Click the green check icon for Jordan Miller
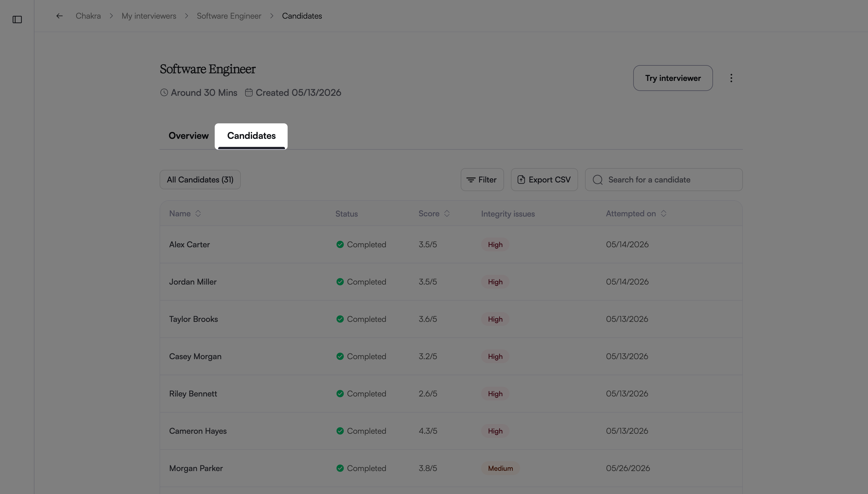Image resolution: width=868 pixels, height=494 pixels. click(x=340, y=282)
